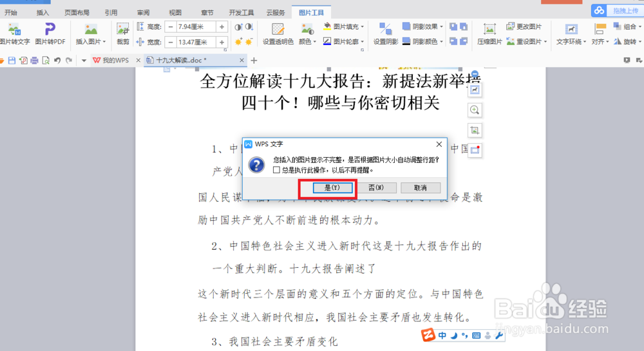Decrease picture contrast
The image size is (644, 351).
click(249, 27)
